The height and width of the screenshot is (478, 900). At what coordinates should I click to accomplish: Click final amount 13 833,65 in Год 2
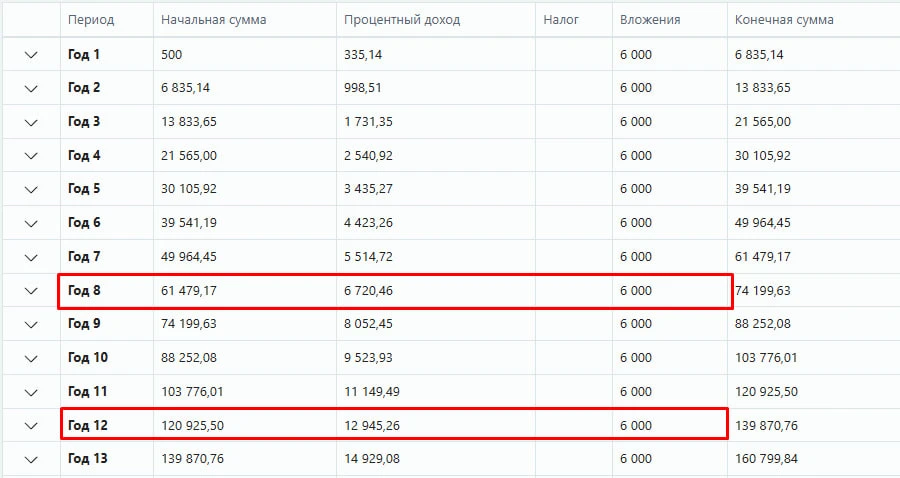point(763,88)
